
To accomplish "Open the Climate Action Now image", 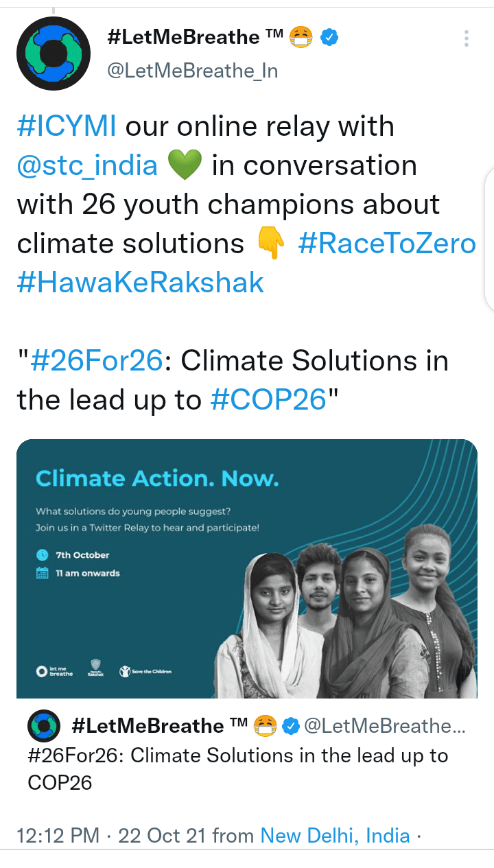I will click(x=247, y=568).
